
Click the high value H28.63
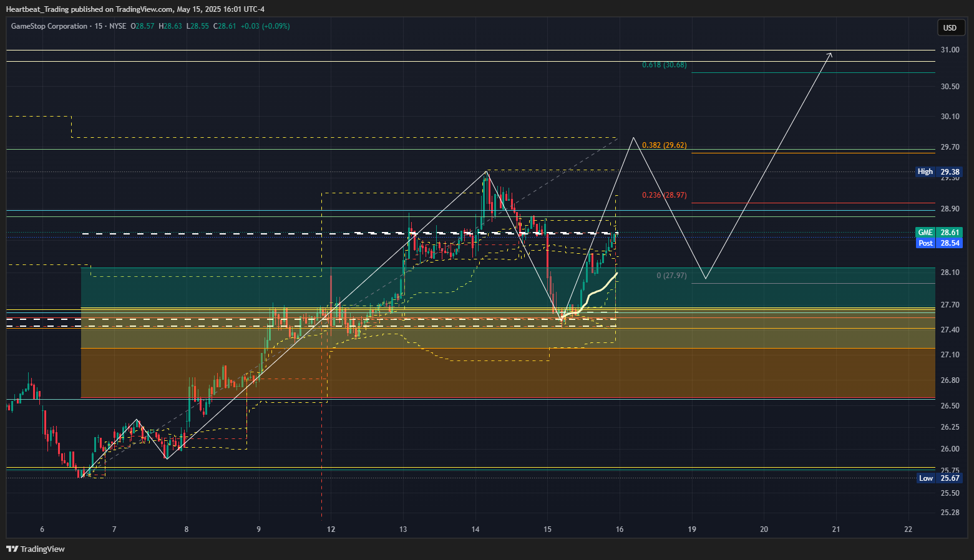point(170,26)
